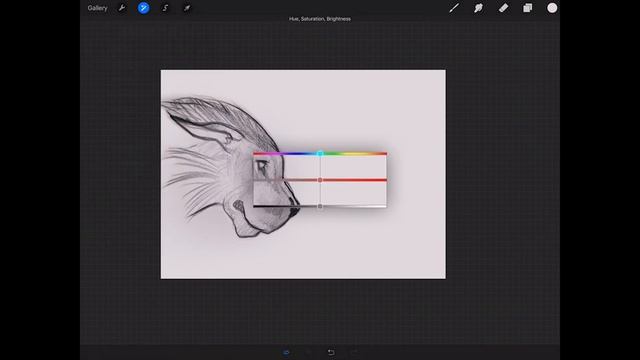640x360 pixels.
Task: Click the lion sketch canvas
Action: click(303, 174)
